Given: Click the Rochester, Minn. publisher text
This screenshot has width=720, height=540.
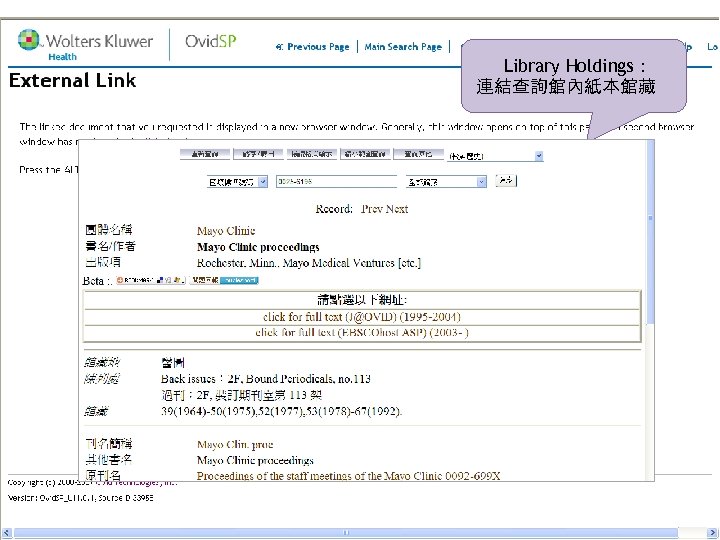Looking at the screenshot, I should pyautogui.click(x=309, y=263).
